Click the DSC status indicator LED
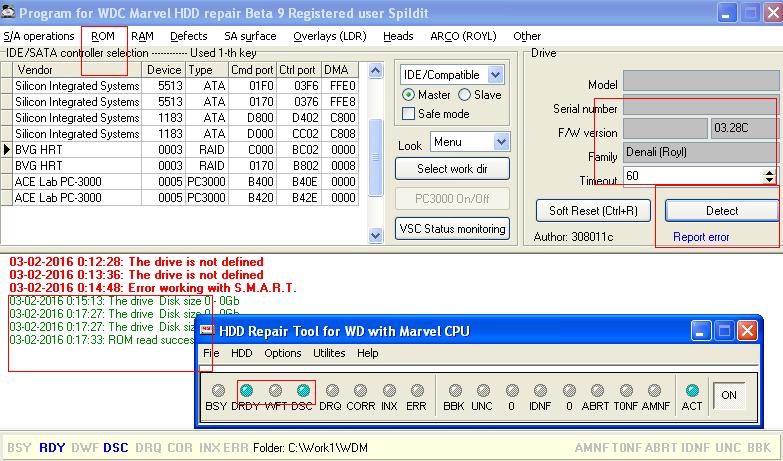The image size is (783, 461). coord(302,392)
